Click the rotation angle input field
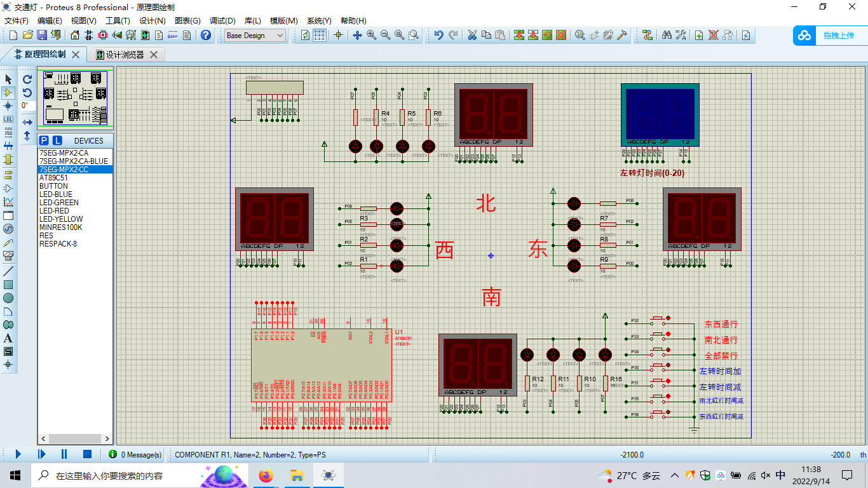The height and width of the screenshot is (488, 868). pos(27,105)
